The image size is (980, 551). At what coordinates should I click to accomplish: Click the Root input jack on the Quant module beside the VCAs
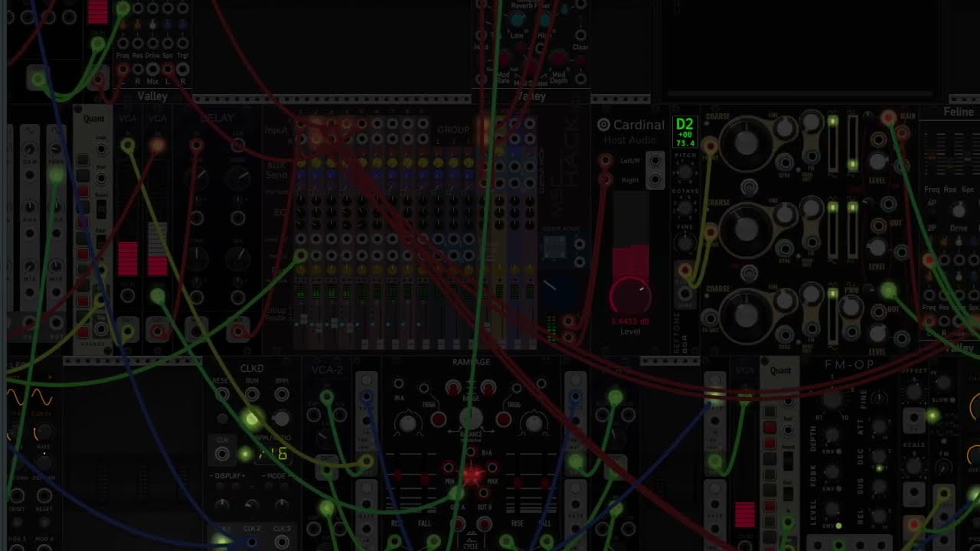point(100,178)
